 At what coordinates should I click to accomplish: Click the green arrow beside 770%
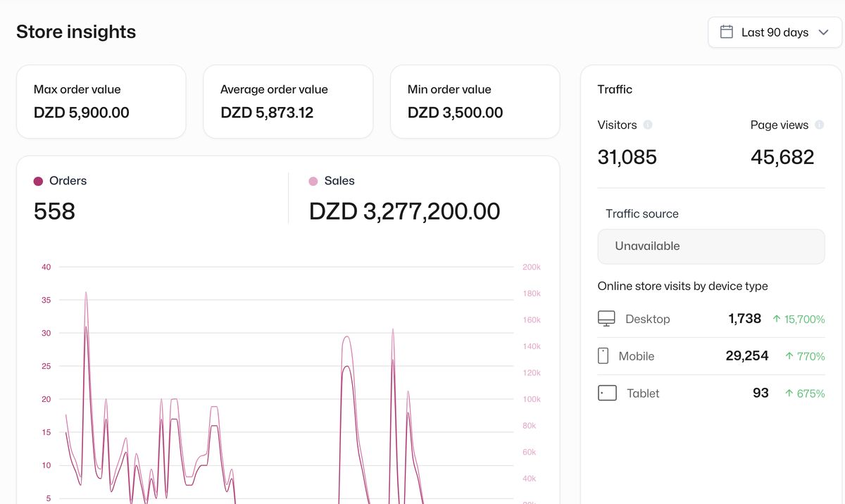click(x=789, y=356)
